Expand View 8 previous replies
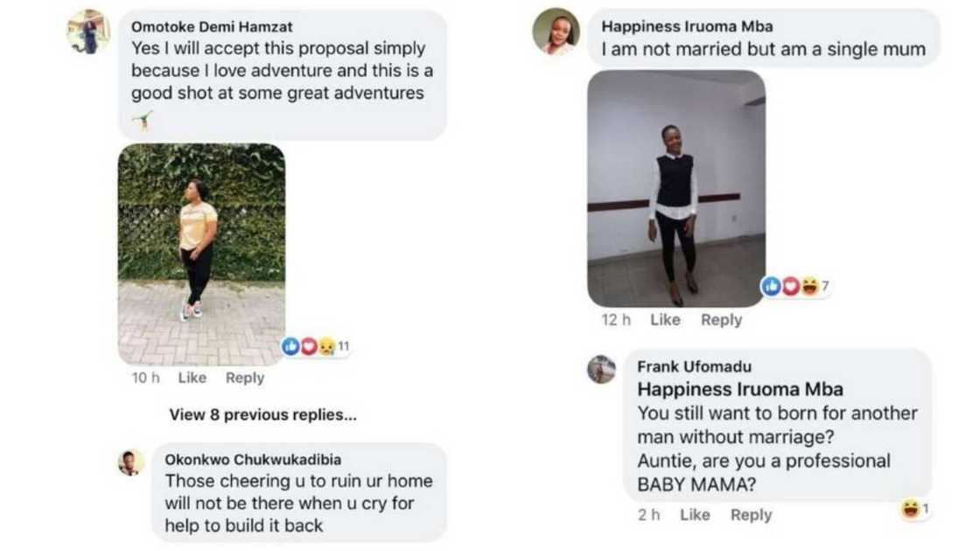The height and width of the screenshot is (551, 980). pos(264,415)
